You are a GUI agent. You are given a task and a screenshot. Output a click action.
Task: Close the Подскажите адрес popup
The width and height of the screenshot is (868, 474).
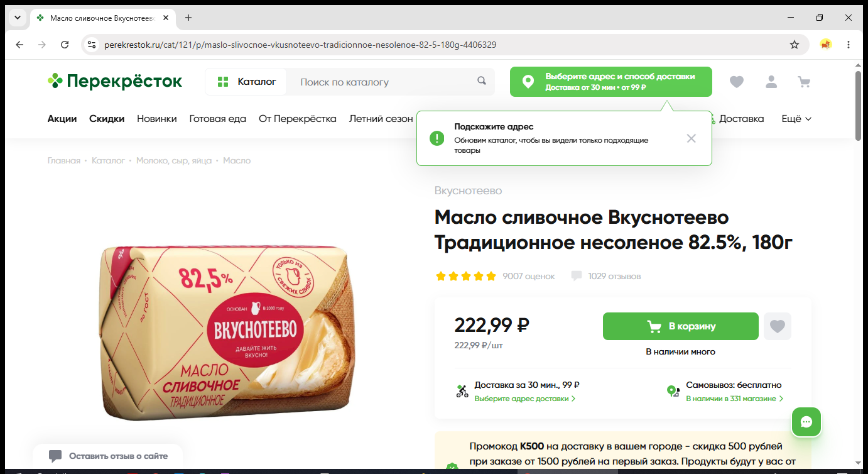click(692, 138)
